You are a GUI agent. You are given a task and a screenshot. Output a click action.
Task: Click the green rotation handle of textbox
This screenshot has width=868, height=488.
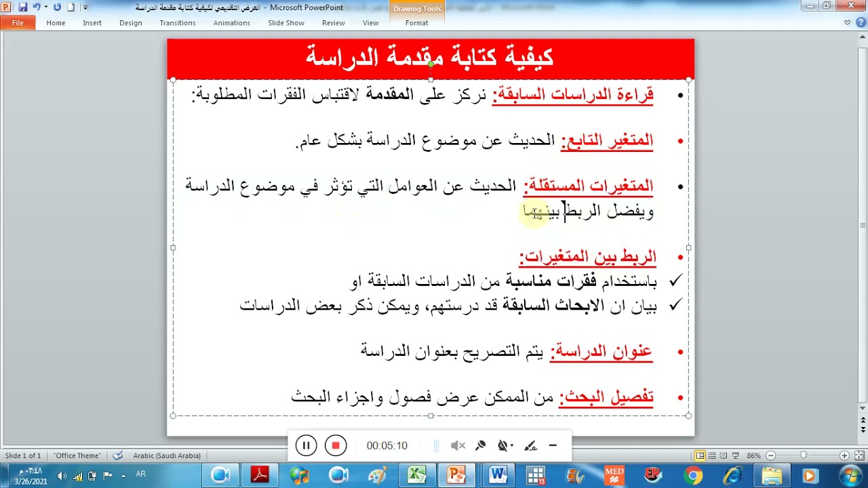pyautogui.click(x=431, y=65)
